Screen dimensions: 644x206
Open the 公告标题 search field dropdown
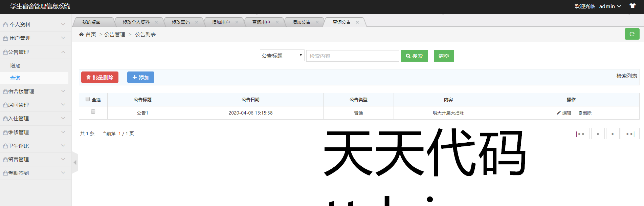pos(282,56)
